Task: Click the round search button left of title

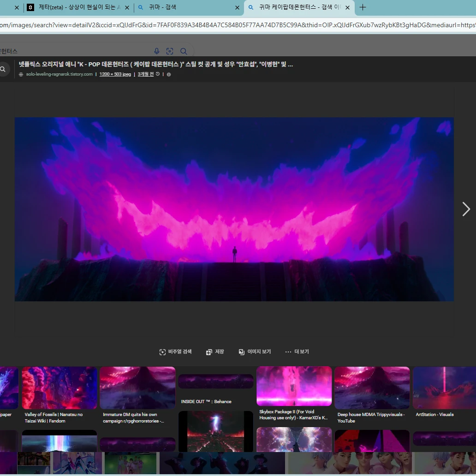Action: 3,69
